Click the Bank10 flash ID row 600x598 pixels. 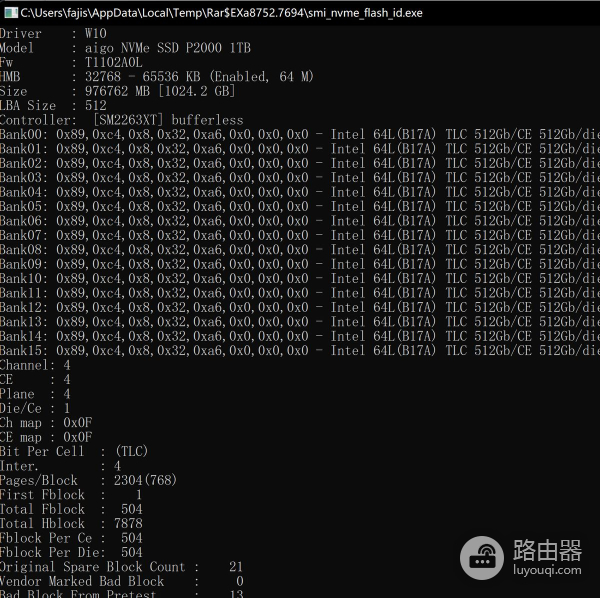300,279
